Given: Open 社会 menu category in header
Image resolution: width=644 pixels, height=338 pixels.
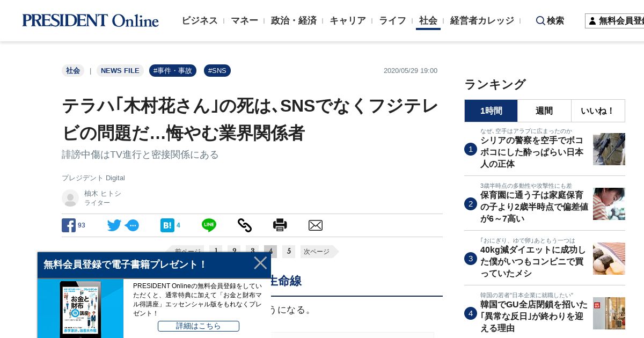Looking at the screenshot, I should pyautogui.click(x=428, y=20).
